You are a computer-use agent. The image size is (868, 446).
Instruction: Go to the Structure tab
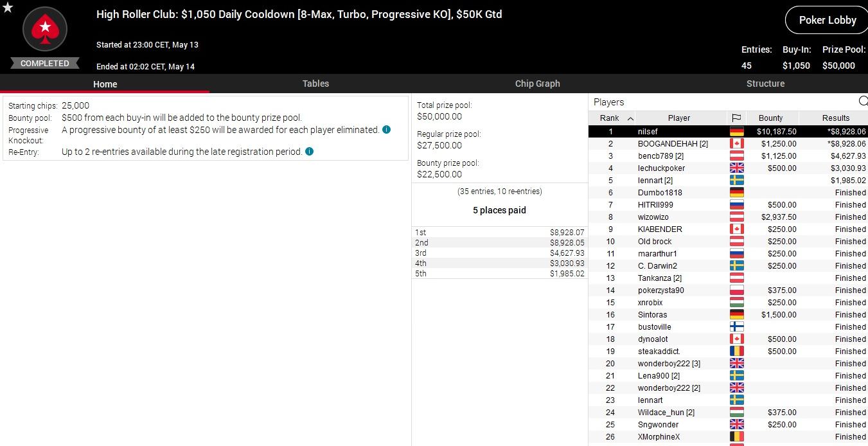765,84
